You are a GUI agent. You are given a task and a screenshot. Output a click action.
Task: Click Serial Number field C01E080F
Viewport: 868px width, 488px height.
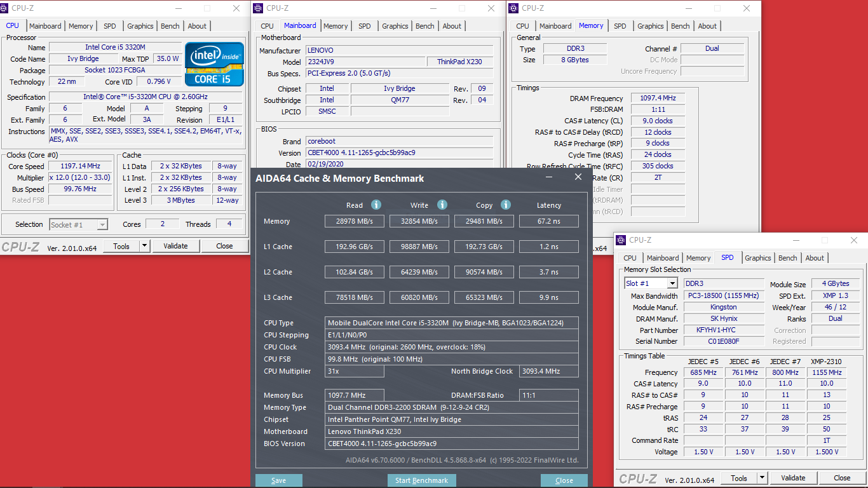pos(724,341)
